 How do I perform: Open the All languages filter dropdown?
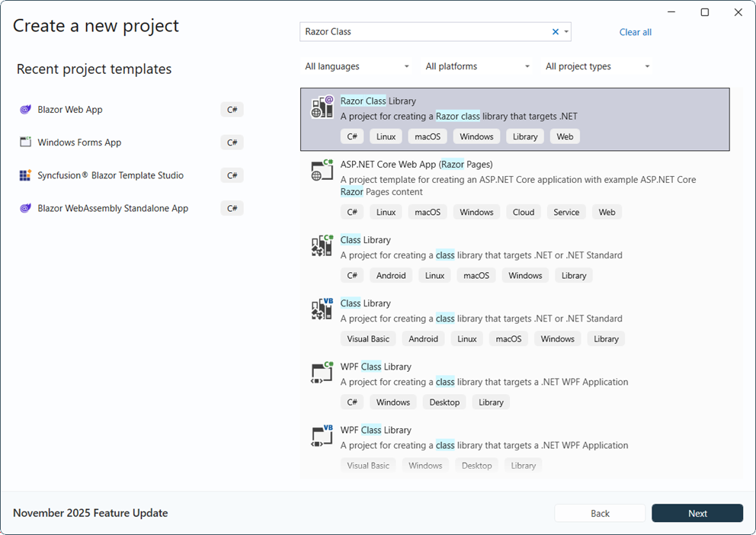point(357,67)
